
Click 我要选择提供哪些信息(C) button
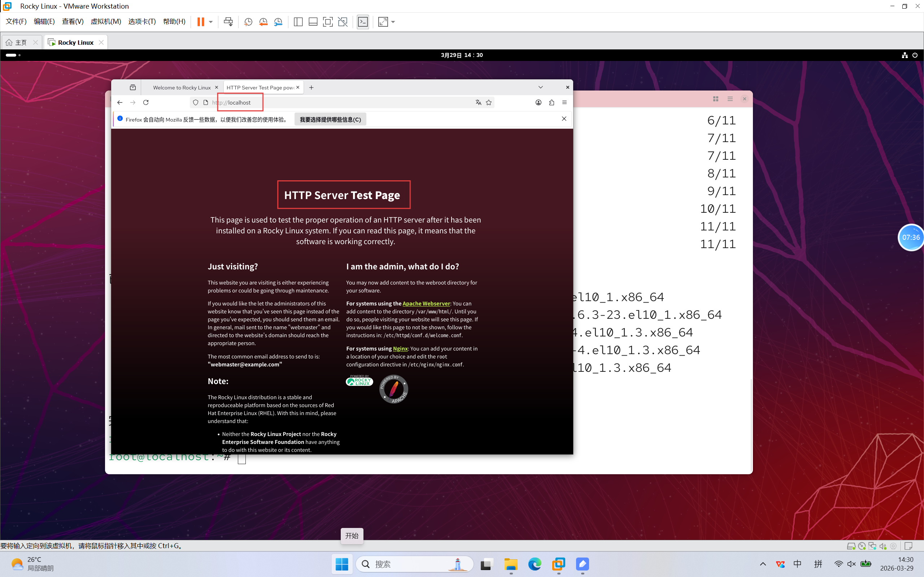point(330,119)
